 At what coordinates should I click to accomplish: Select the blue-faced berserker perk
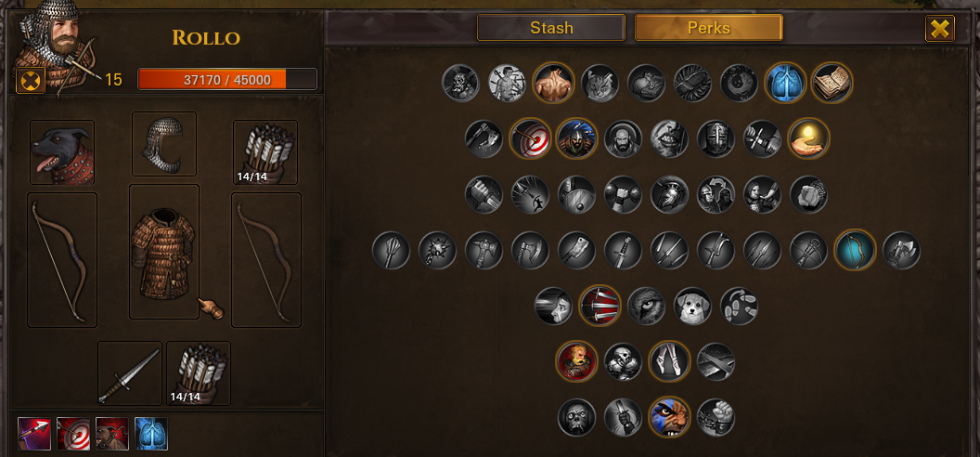669,417
